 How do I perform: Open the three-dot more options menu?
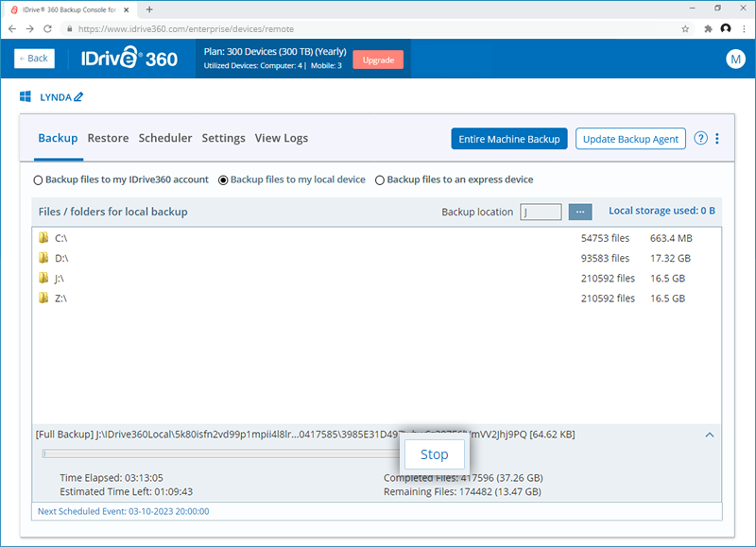coord(717,139)
